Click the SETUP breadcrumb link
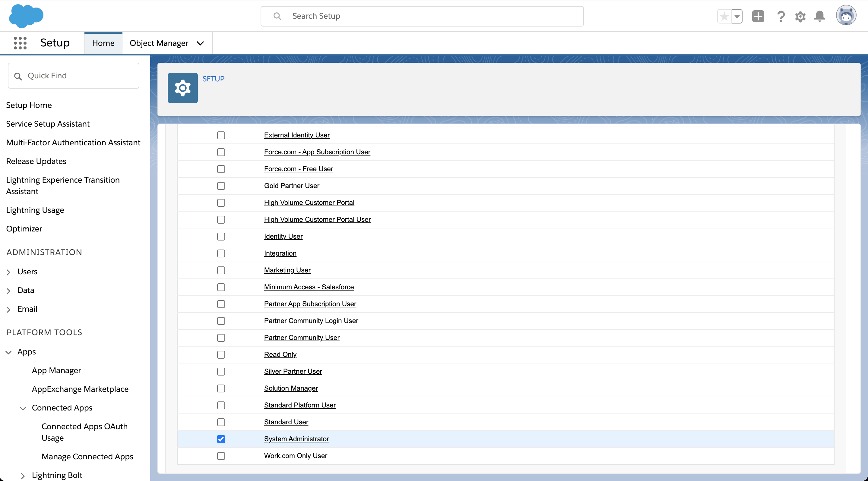This screenshot has width=868, height=481. click(213, 79)
